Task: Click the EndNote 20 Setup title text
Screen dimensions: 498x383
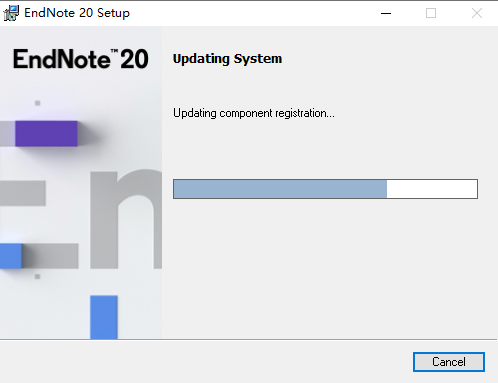Action: tap(77, 13)
